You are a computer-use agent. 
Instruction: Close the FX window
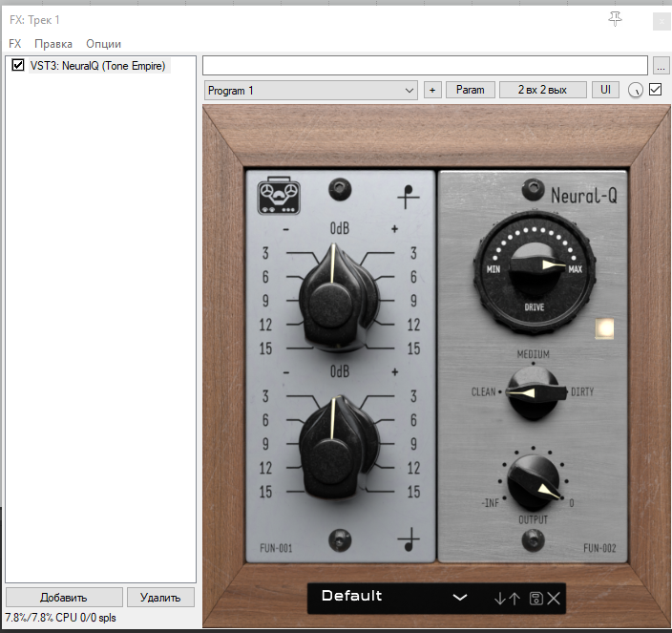[661, 21]
